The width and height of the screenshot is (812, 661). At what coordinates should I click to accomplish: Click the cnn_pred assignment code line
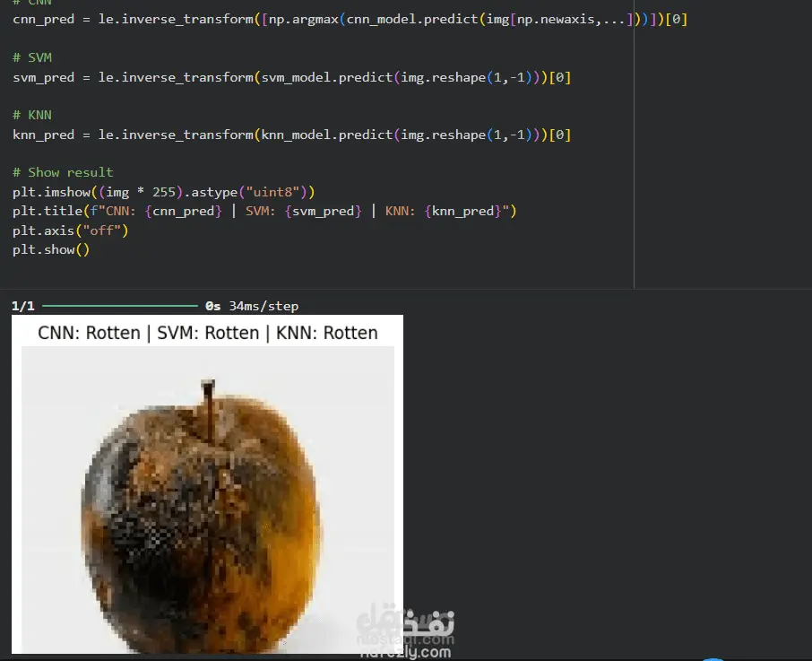(x=350, y=19)
